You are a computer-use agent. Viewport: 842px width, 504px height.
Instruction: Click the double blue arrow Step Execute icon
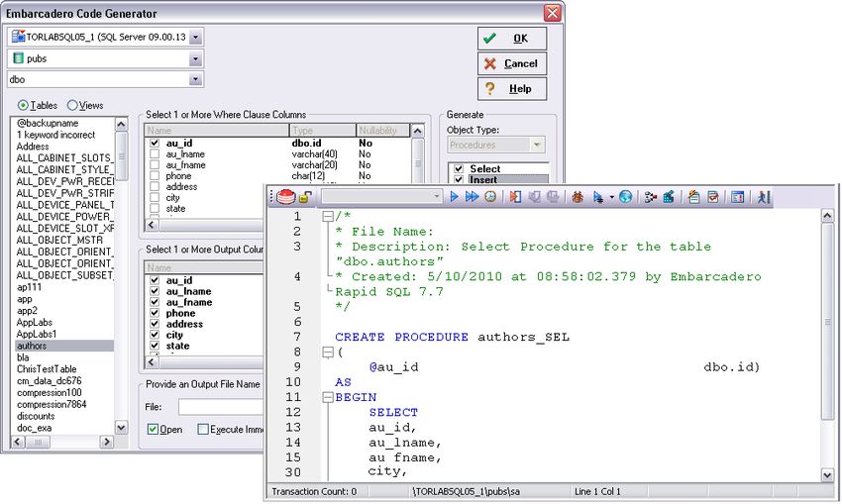(472, 197)
